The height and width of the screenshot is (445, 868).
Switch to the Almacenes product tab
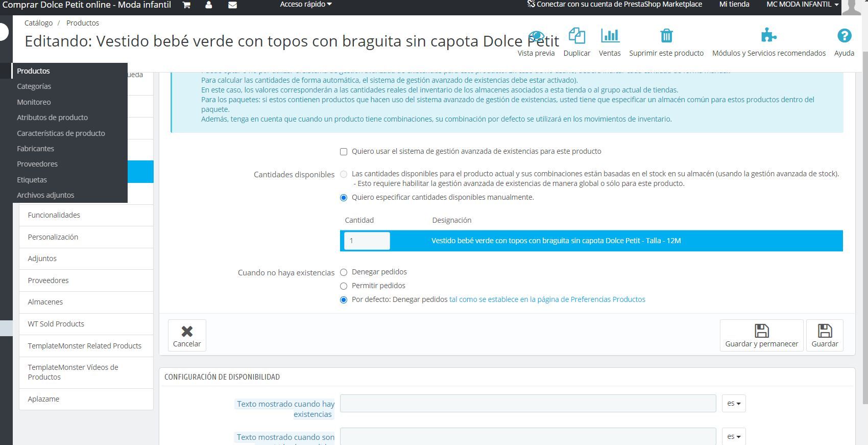[86, 302]
